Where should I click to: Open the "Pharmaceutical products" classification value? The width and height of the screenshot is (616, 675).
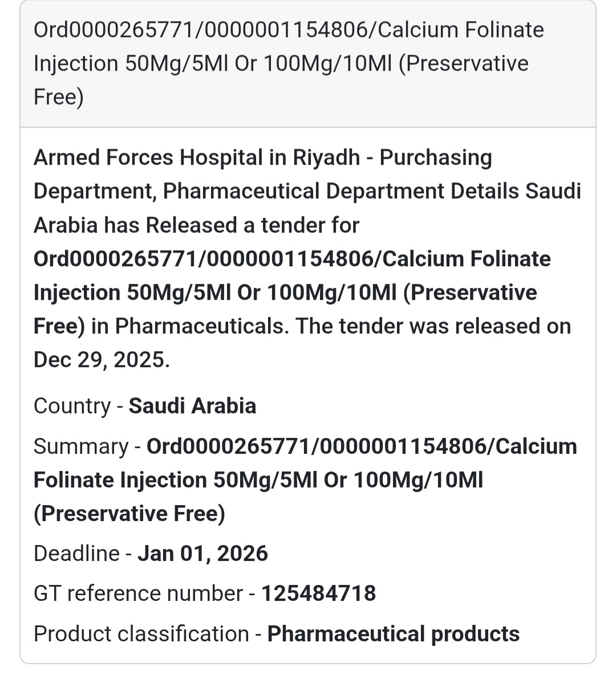click(393, 634)
